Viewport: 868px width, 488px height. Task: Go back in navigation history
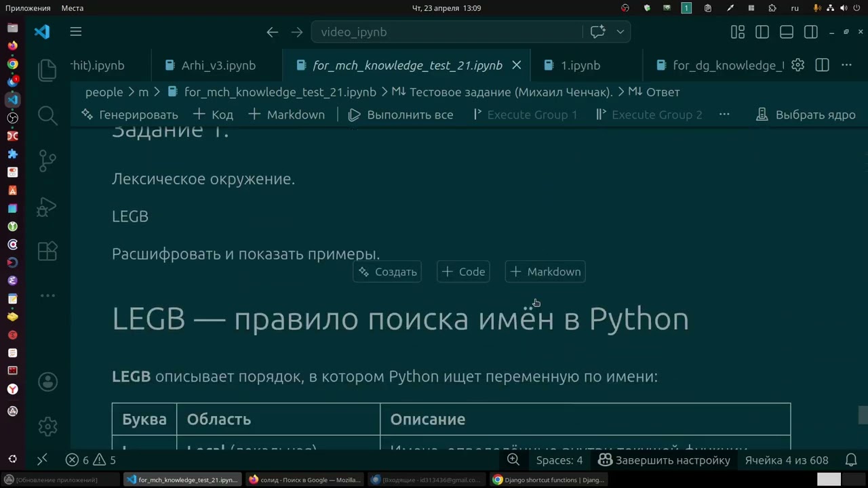click(x=273, y=32)
